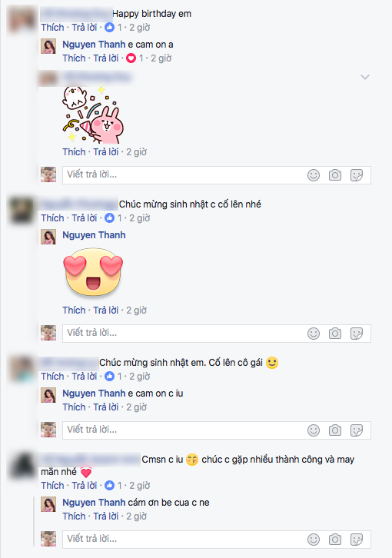392x558 pixels.
Task: Click the first 'Viết trả lời...' input field
Action: tap(217, 175)
